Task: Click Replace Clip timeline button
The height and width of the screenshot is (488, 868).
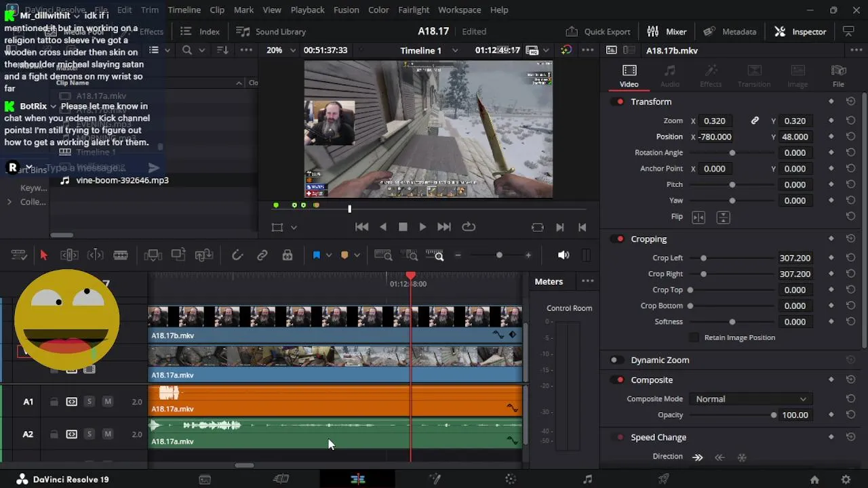Action: point(204,256)
